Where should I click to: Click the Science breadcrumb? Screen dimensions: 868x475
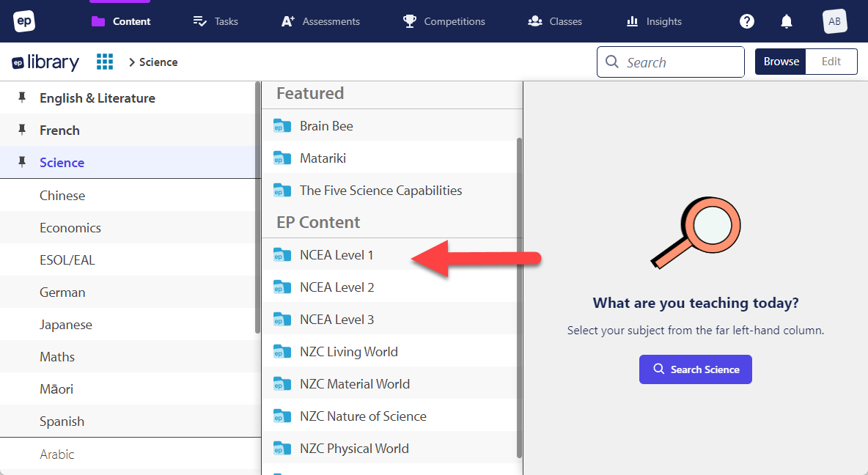coord(158,62)
